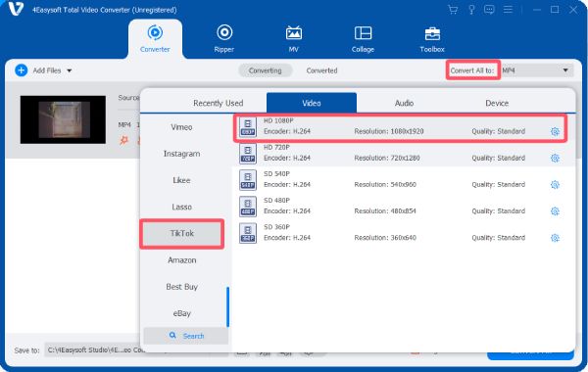Click the HD 720P format icon

[248, 154]
